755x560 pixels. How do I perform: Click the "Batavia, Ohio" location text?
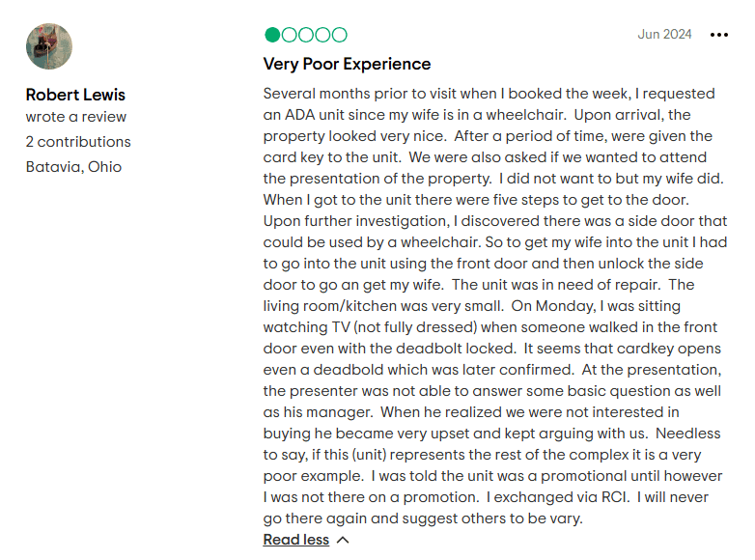[73, 166]
